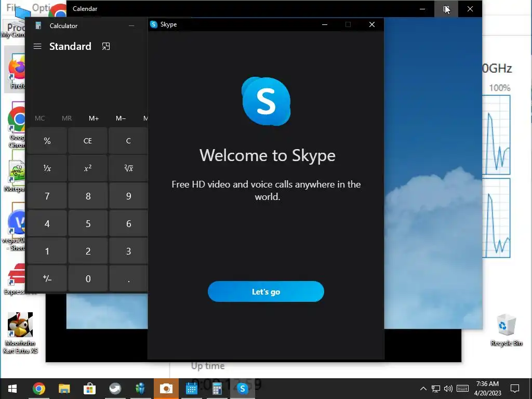Image resolution: width=532 pixels, height=399 pixels.
Task: Click digit 6 in Calculator
Action: (128, 223)
